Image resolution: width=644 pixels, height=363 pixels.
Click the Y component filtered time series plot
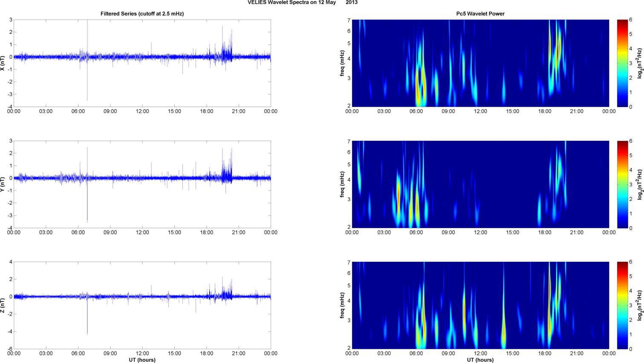tap(142, 184)
